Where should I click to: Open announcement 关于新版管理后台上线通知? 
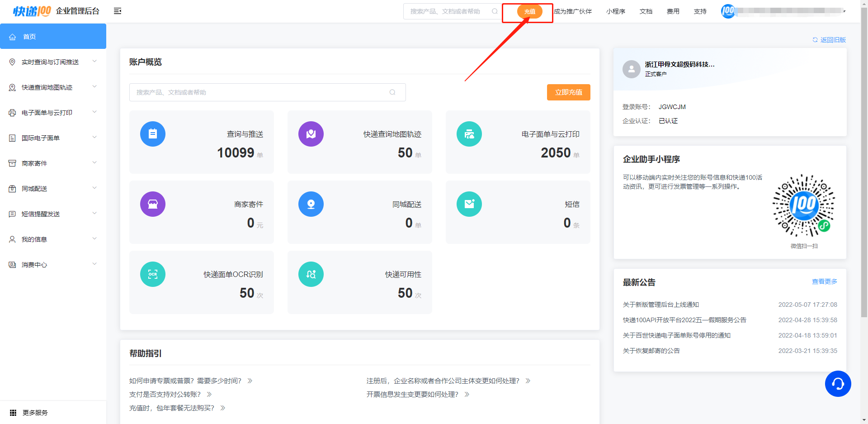pyautogui.click(x=661, y=305)
